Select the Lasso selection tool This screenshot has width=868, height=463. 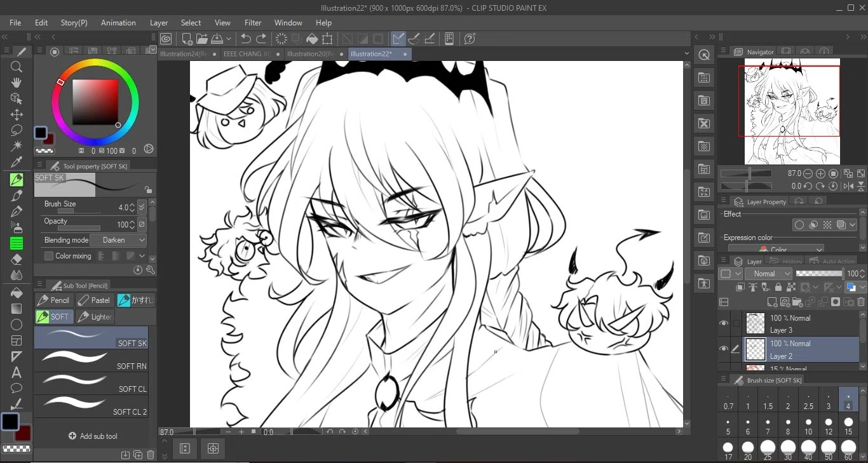click(x=17, y=130)
